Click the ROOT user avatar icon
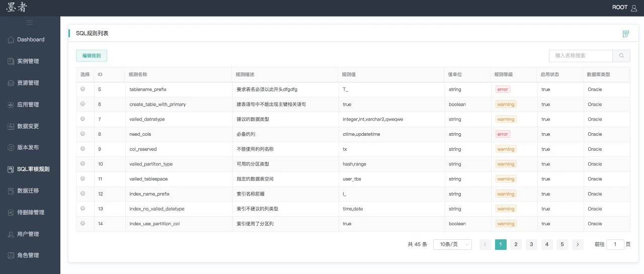The image size is (644, 274). pos(633,8)
